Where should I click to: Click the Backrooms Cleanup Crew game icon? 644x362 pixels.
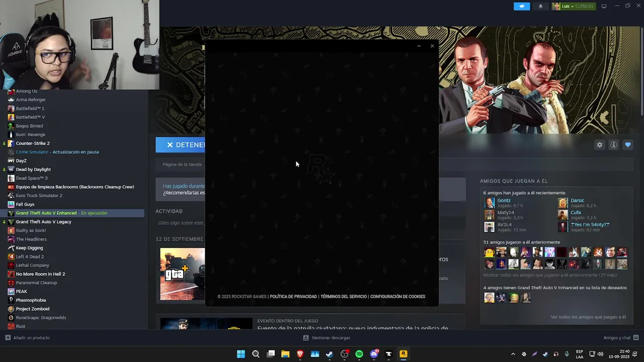[x=11, y=187]
